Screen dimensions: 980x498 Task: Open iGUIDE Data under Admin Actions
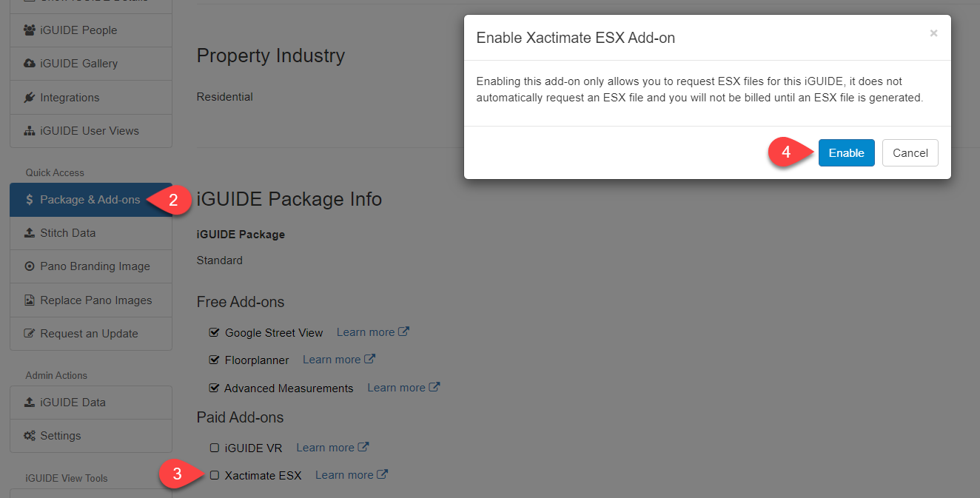tap(91, 403)
